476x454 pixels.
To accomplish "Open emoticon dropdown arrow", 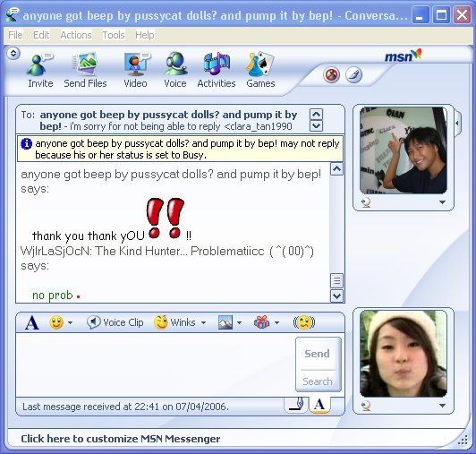I will (70, 322).
